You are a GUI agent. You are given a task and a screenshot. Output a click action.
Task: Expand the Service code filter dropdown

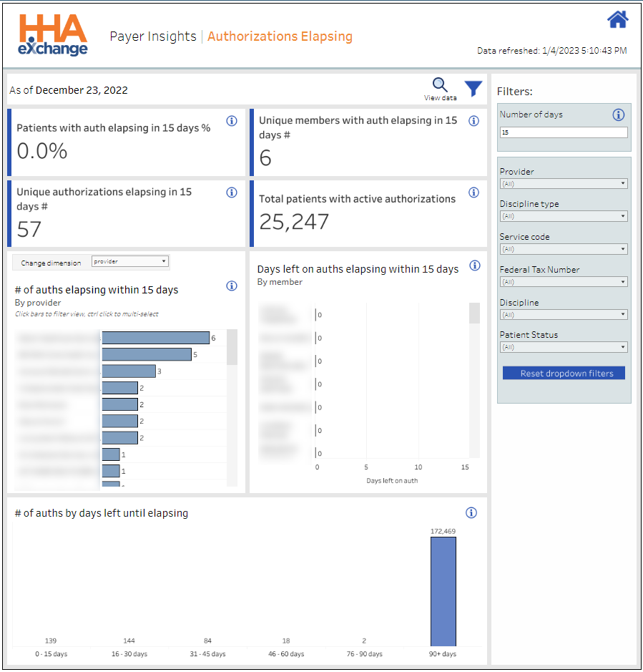click(x=564, y=249)
